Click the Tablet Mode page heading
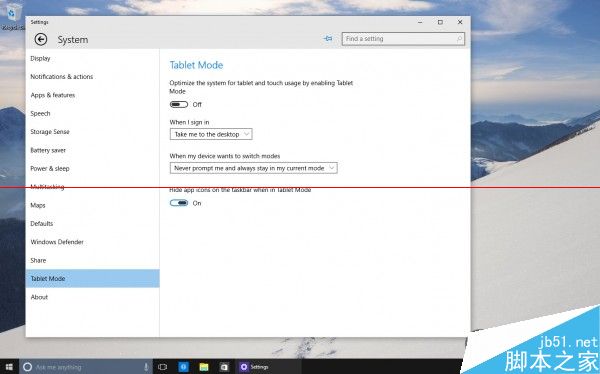Screen dimensions: 600x374 (196, 65)
